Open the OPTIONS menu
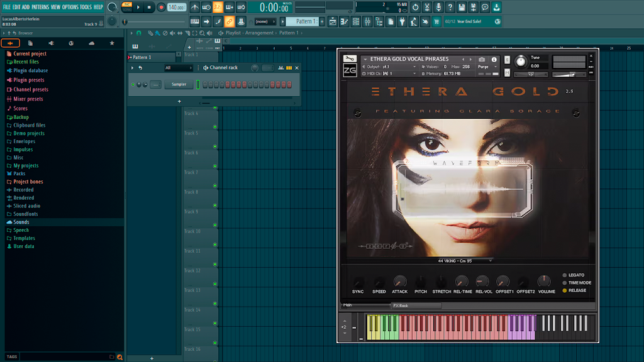 [70, 7]
